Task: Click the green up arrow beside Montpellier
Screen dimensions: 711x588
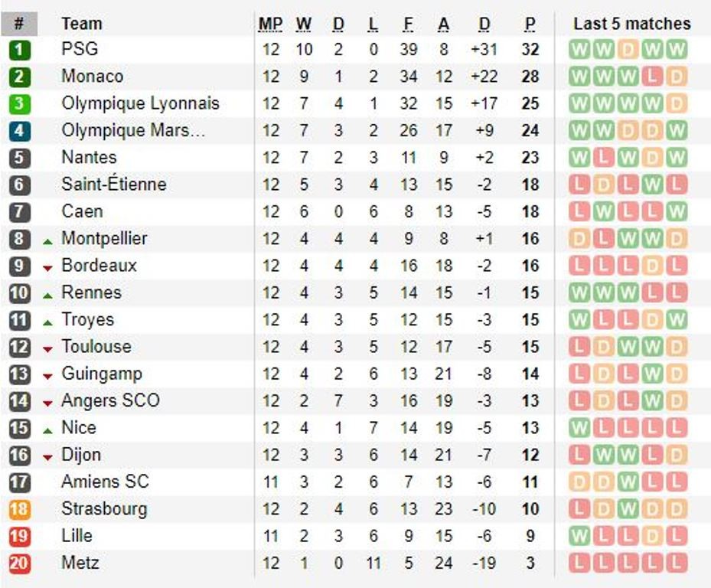Action: pos(48,241)
